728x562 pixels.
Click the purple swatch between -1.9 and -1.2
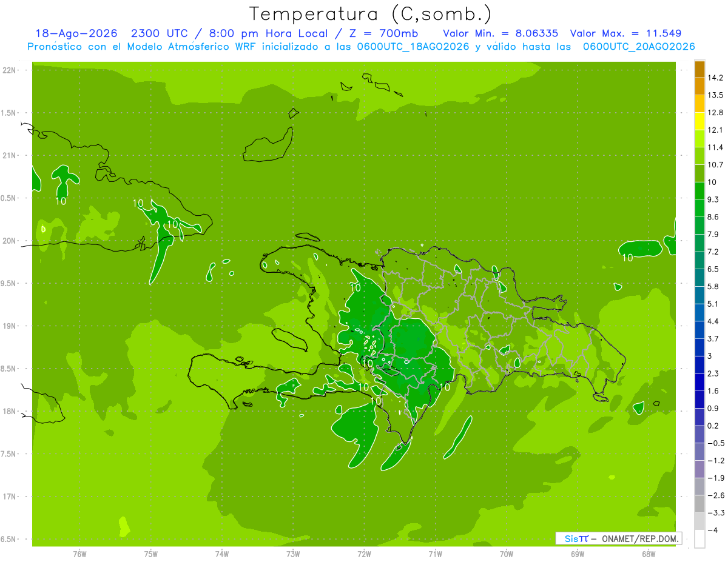699,469
